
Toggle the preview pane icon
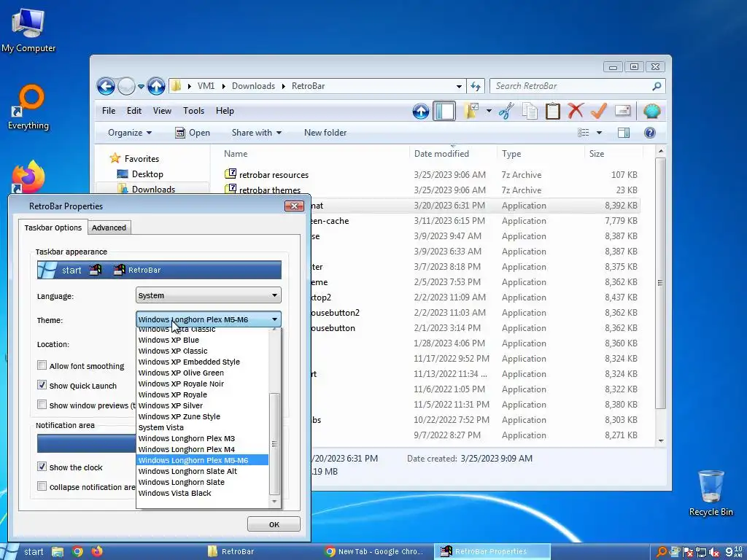pyautogui.click(x=624, y=133)
